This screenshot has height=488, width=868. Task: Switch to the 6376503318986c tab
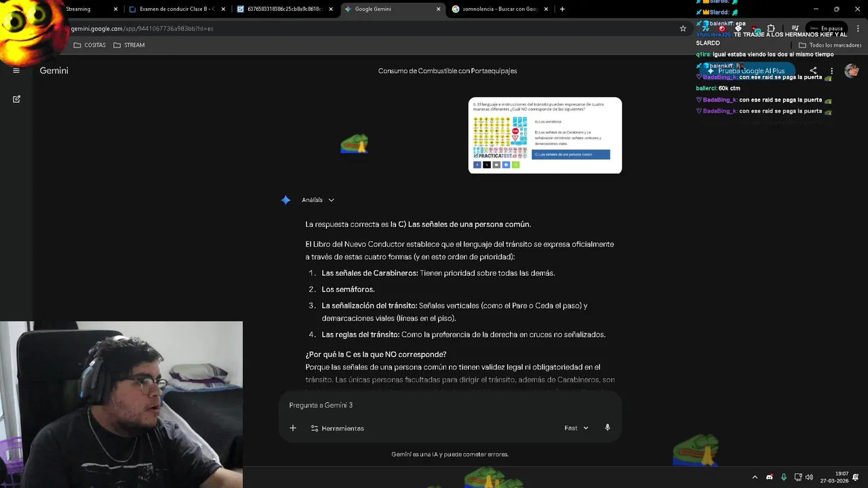(x=285, y=9)
